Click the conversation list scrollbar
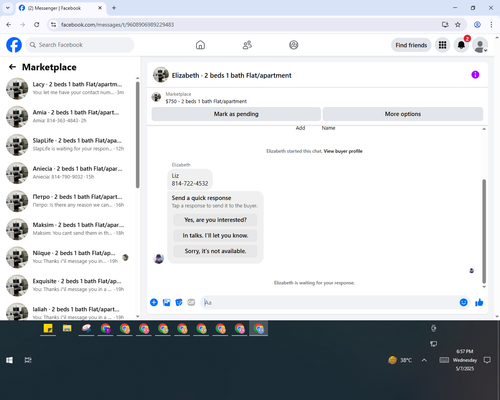 click(137, 135)
